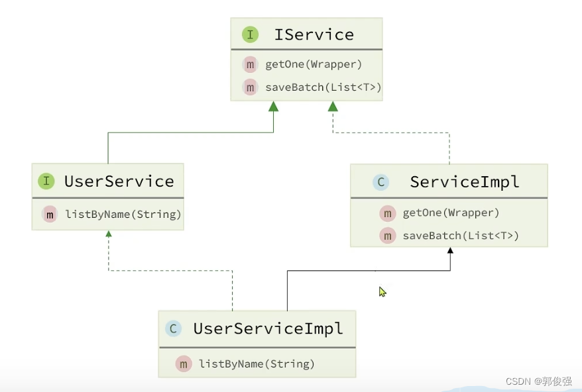Screen dimensions: 582x392
Task: Click getOne(Wrapper) in the ServiceImpl box
Action: 451,213
